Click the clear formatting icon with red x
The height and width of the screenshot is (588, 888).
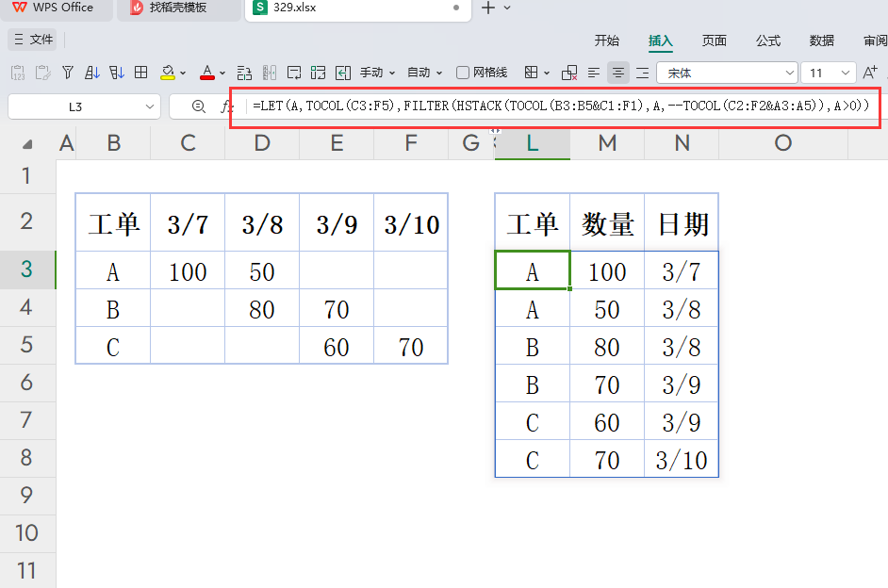pyautogui.click(x=569, y=73)
